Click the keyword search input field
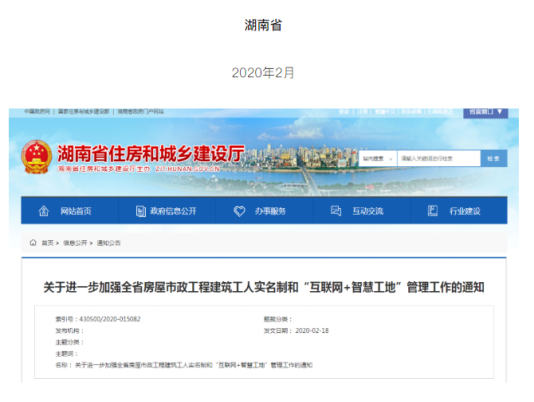The image size is (534, 402). click(439, 158)
